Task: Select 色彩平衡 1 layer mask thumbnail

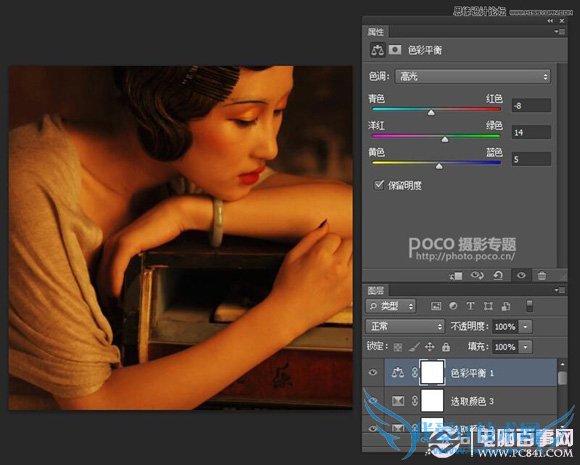Action: pyautogui.click(x=432, y=372)
